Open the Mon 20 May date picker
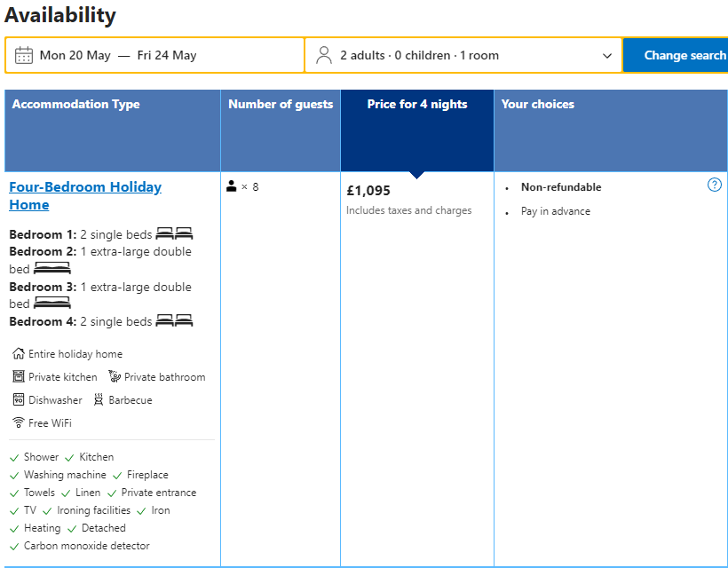Screen dimensions: 728x568 coord(75,55)
